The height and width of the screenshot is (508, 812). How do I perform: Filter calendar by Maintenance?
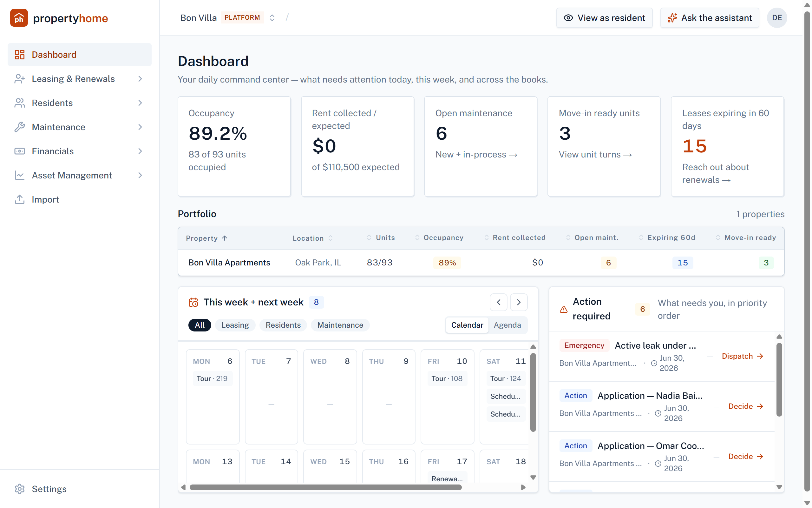point(340,325)
